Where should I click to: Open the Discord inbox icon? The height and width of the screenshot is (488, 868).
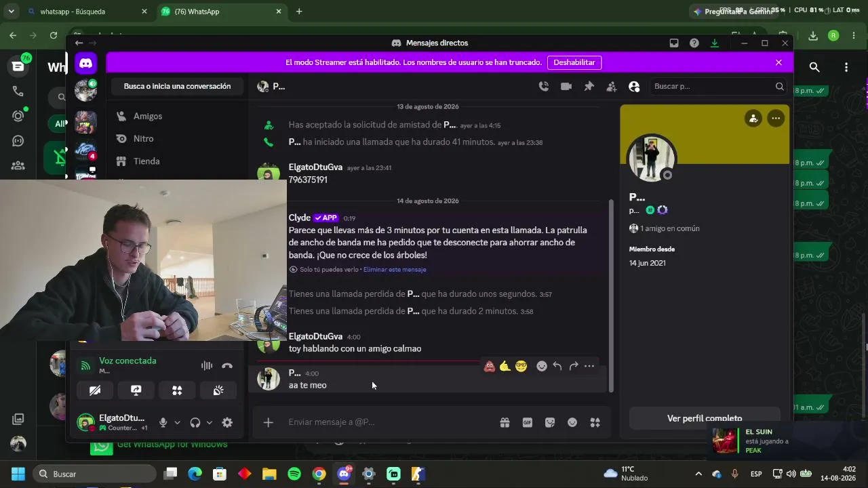(674, 43)
